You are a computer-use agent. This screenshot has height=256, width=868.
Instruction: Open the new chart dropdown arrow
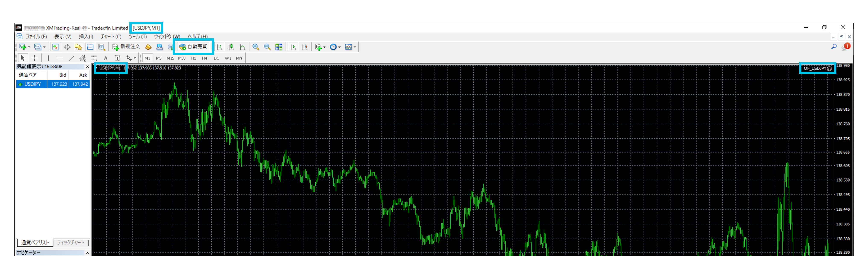(x=29, y=47)
